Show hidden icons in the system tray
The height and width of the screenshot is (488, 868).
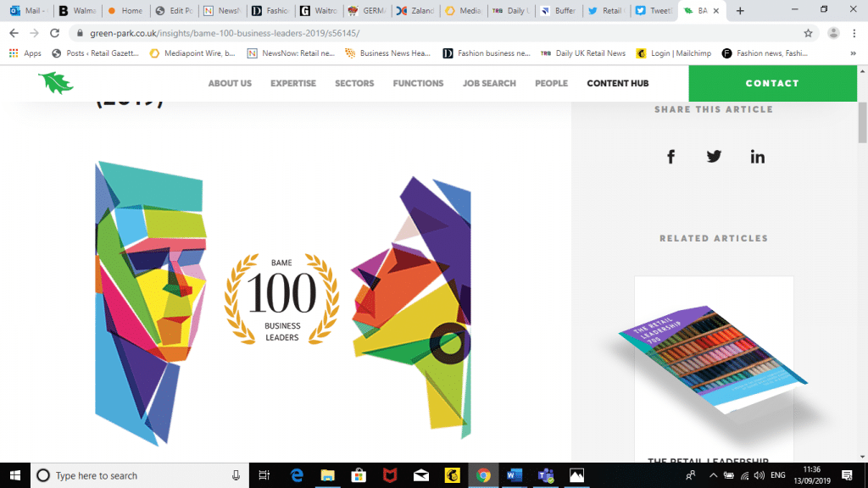tap(715, 475)
